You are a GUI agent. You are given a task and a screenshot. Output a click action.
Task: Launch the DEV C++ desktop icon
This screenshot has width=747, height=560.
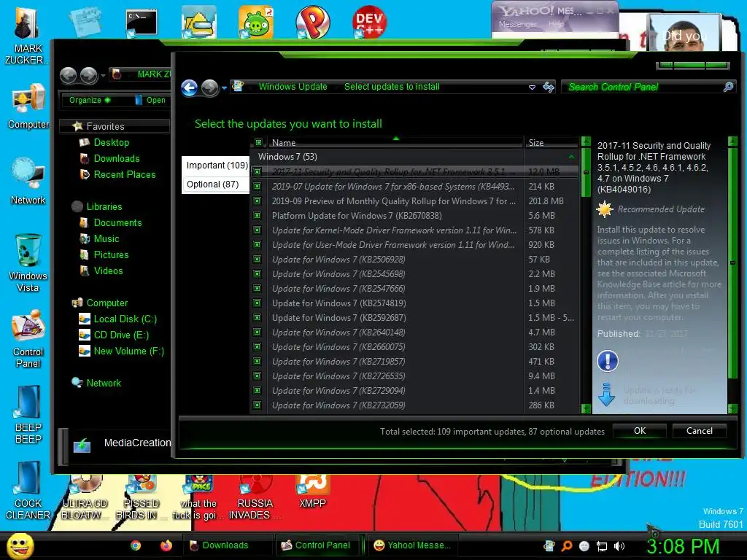pos(369,23)
